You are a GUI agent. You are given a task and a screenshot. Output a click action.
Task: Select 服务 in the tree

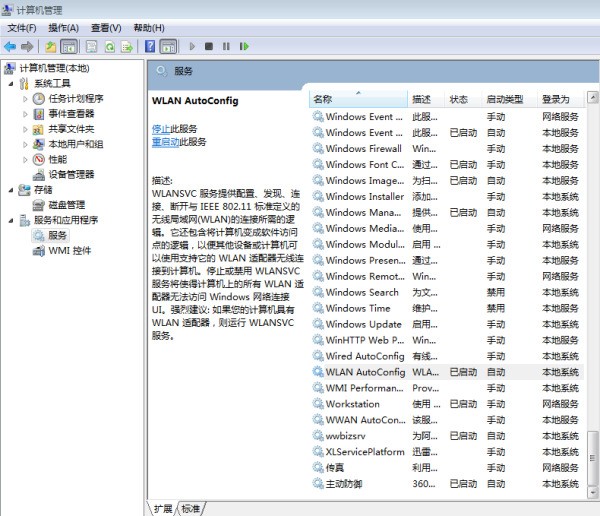click(57, 235)
